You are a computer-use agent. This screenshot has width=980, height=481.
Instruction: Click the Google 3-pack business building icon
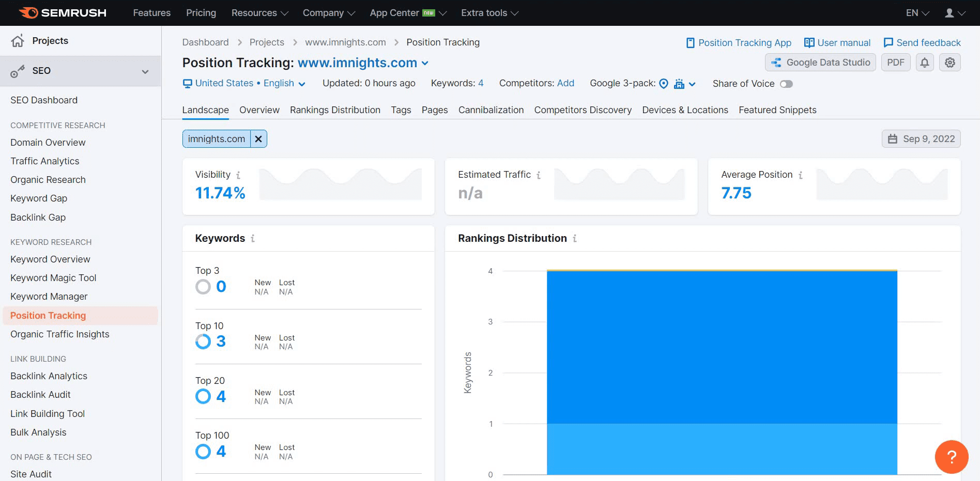pyautogui.click(x=679, y=84)
